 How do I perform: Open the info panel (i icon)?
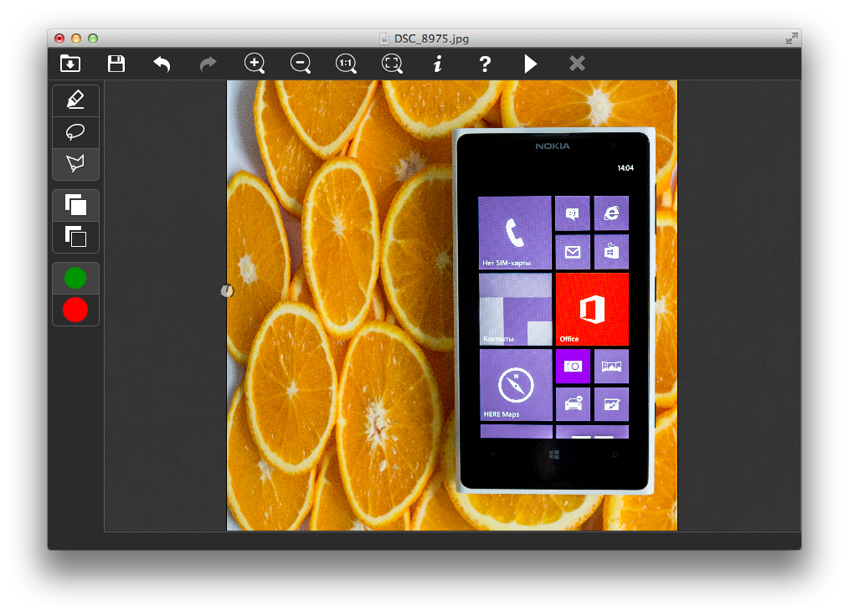point(438,64)
